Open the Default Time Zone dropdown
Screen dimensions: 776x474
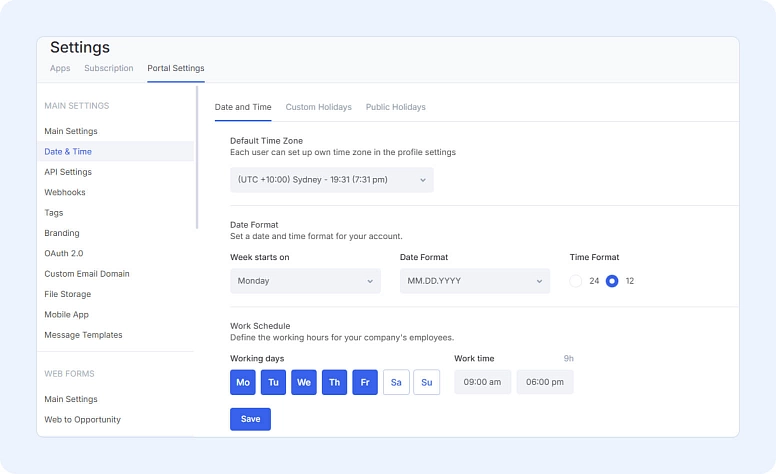(331, 180)
